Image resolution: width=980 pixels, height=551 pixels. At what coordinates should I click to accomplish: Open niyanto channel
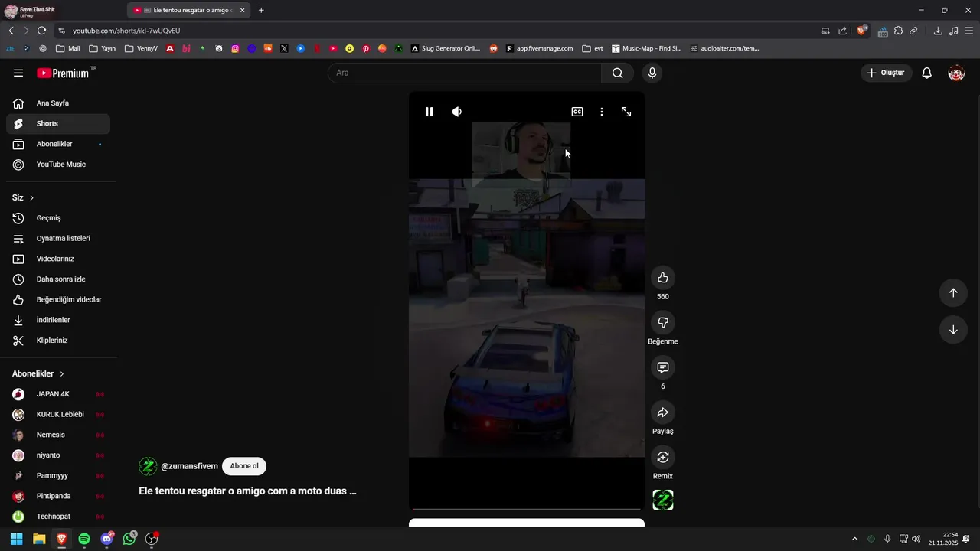58,455
